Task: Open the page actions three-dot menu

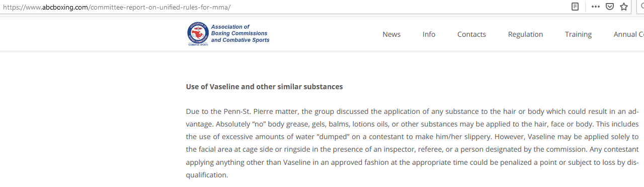Action: 596,7
